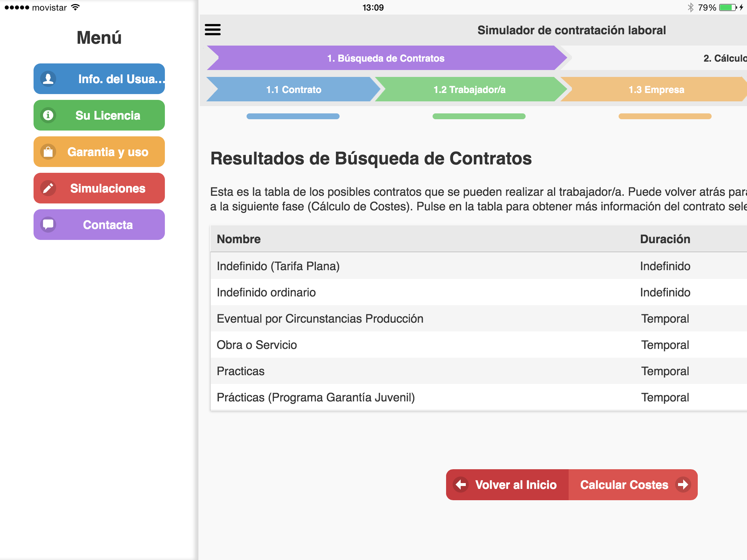Go to sub-step 1.1 Contrato
747x560 pixels.
294,89
